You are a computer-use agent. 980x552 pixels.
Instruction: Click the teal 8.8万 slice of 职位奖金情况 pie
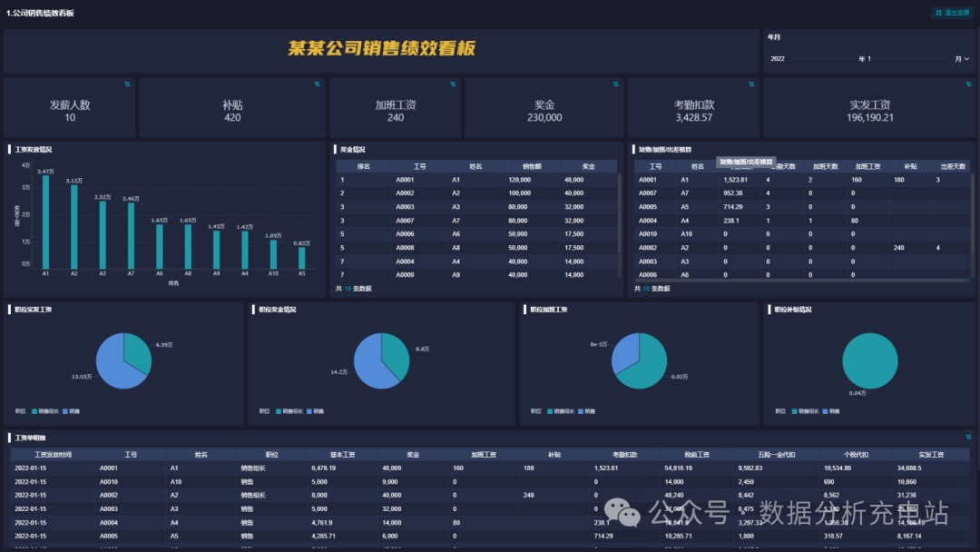[x=395, y=355]
